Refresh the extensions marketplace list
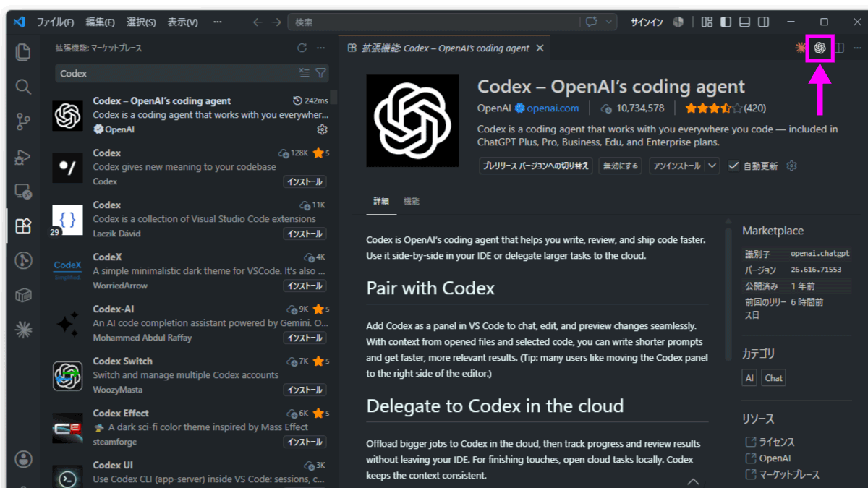This screenshot has height=488, width=868. click(x=302, y=48)
